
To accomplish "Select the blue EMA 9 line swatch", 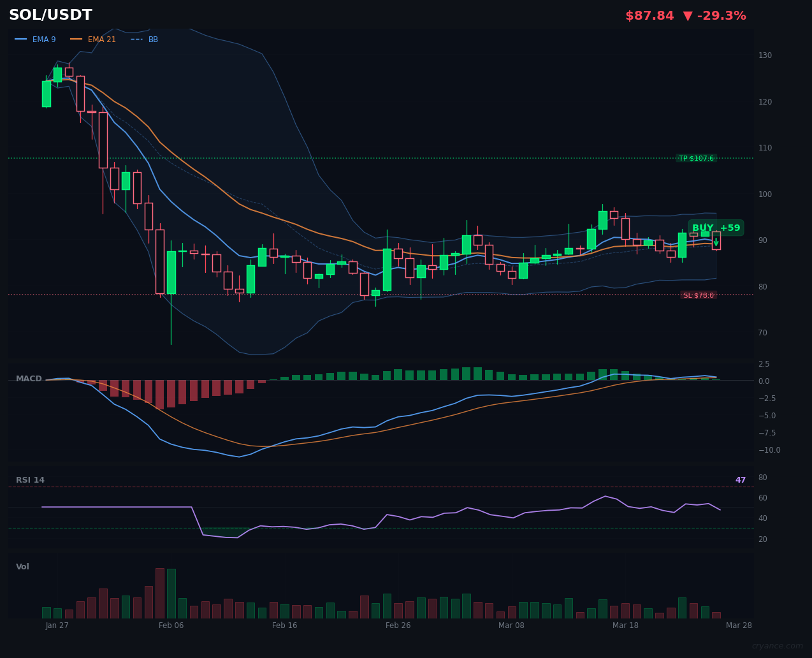I will pyautogui.click(x=21, y=39).
